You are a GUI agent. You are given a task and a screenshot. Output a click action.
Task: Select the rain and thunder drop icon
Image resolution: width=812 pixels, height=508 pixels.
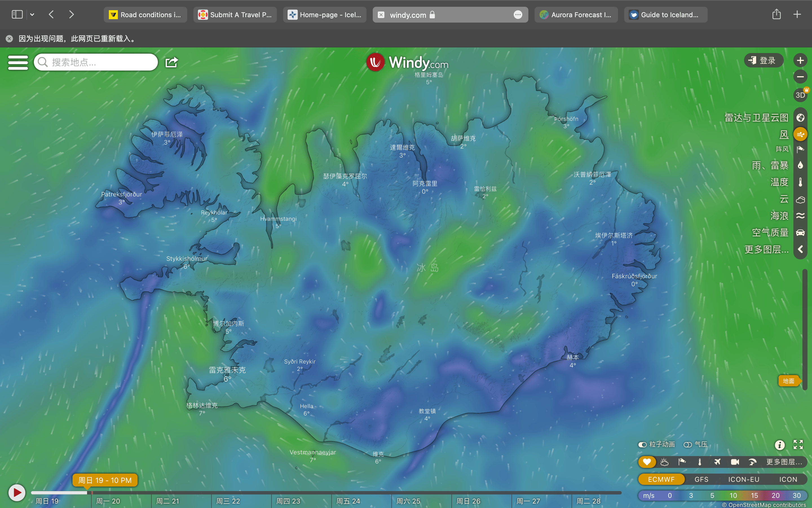point(800,165)
